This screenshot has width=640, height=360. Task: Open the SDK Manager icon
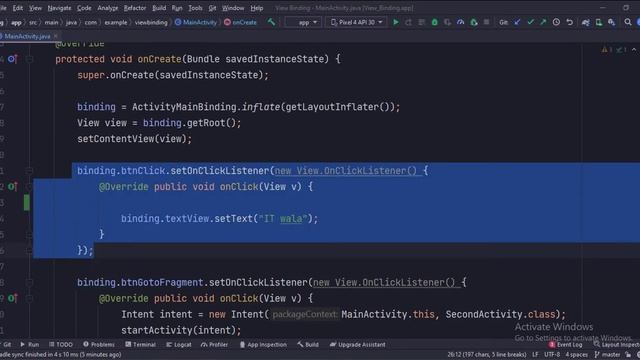(x=612, y=22)
